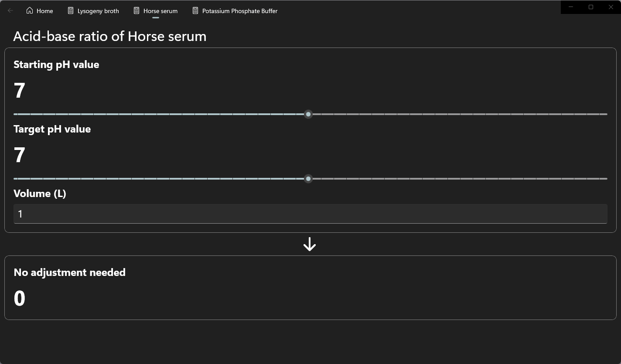621x364 pixels.
Task: Switch to the Lysogeny broth tab
Action: [98, 11]
